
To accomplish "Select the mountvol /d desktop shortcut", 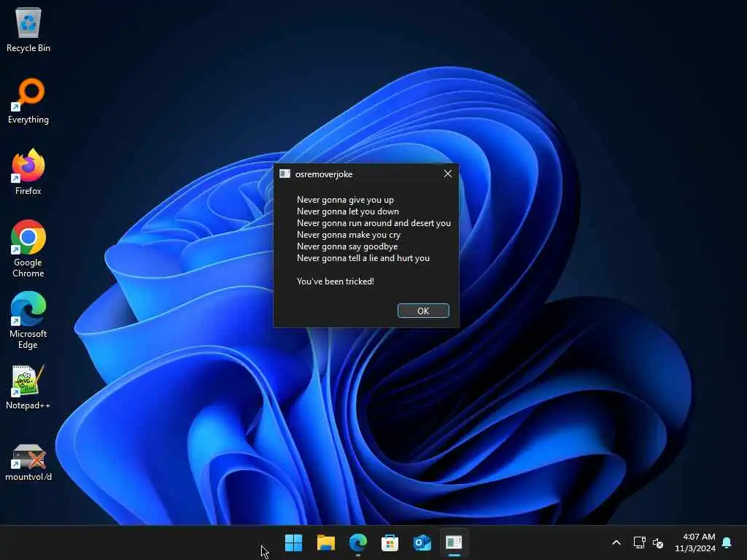I will coord(28,462).
